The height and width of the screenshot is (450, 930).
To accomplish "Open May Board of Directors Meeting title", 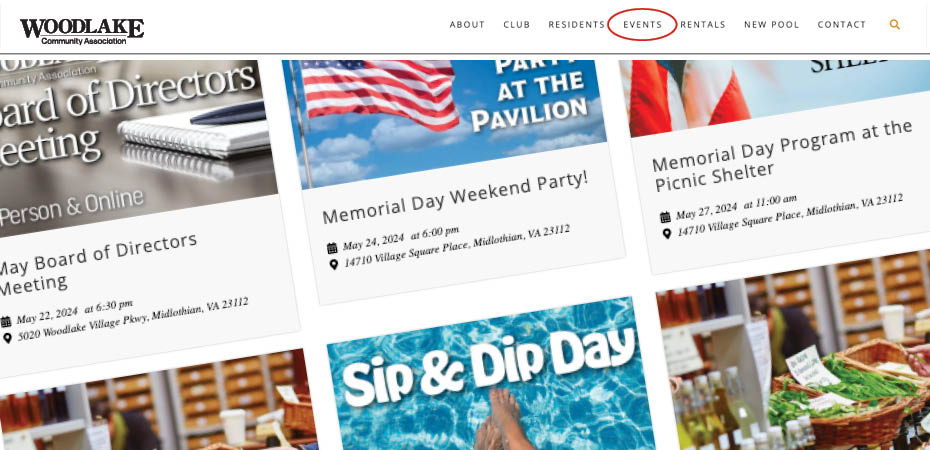I will pyautogui.click(x=98, y=263).
